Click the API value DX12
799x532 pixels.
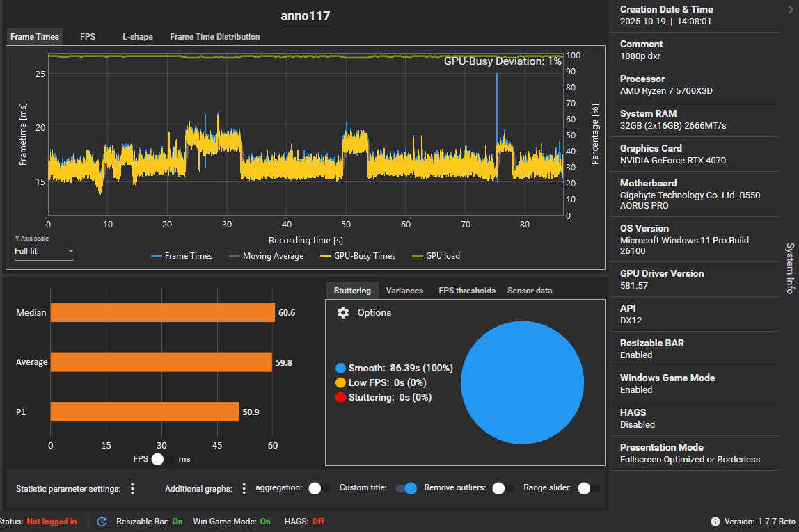631,320
